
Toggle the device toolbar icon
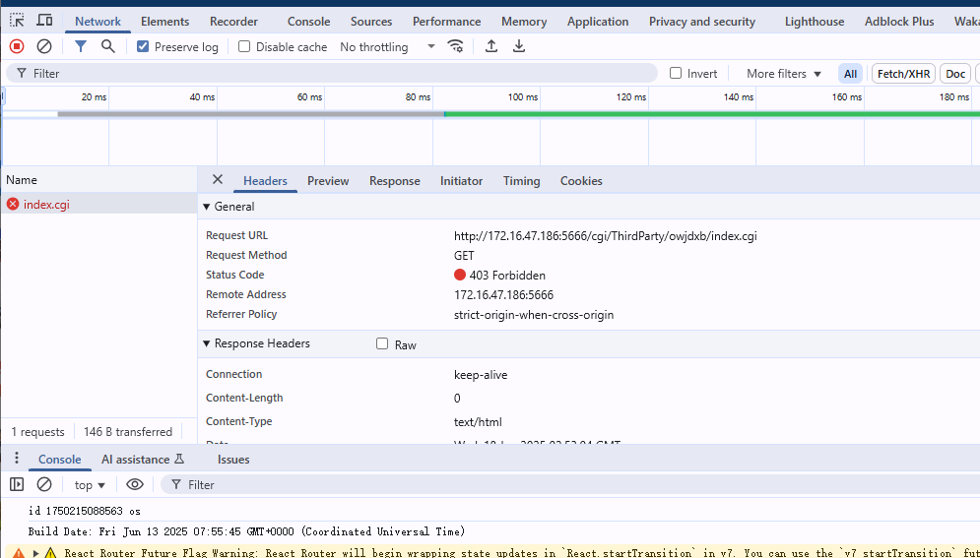pyautogui.click(x=44, y=21)
